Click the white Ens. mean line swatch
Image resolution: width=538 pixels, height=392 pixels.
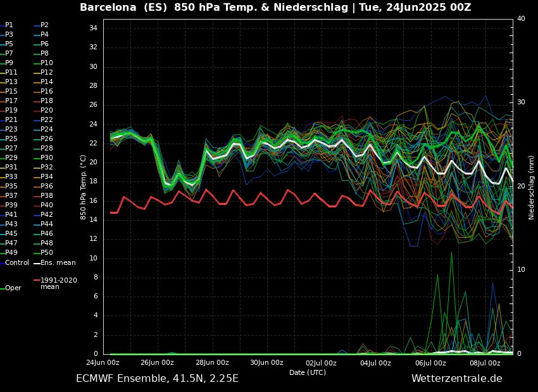[x=36, y=264]
